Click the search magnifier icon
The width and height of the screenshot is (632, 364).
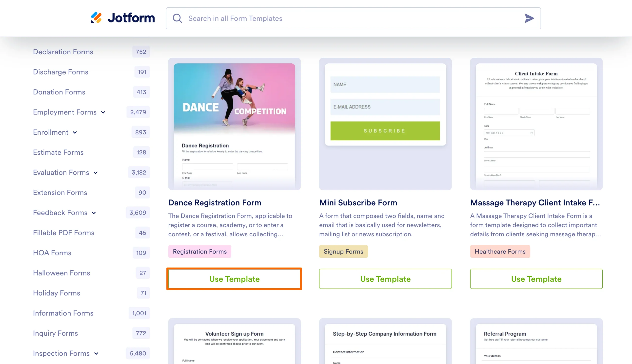(x=178, y=18)
